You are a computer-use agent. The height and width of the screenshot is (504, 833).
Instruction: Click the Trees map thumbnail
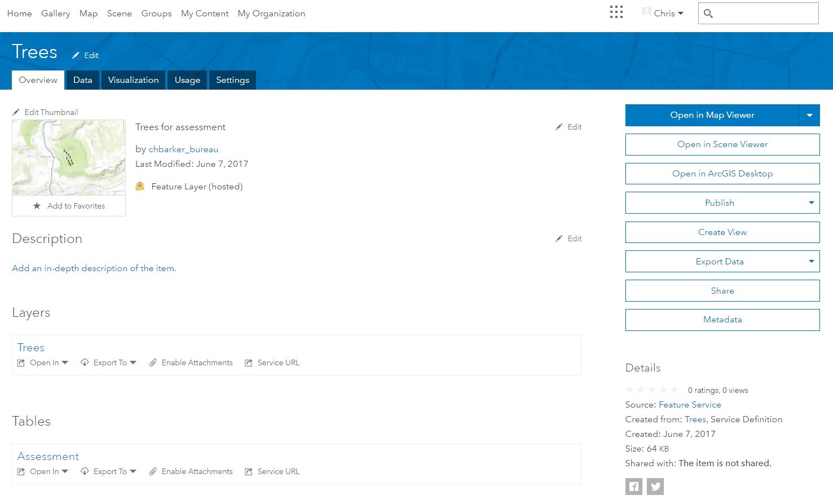coord(69,157)
